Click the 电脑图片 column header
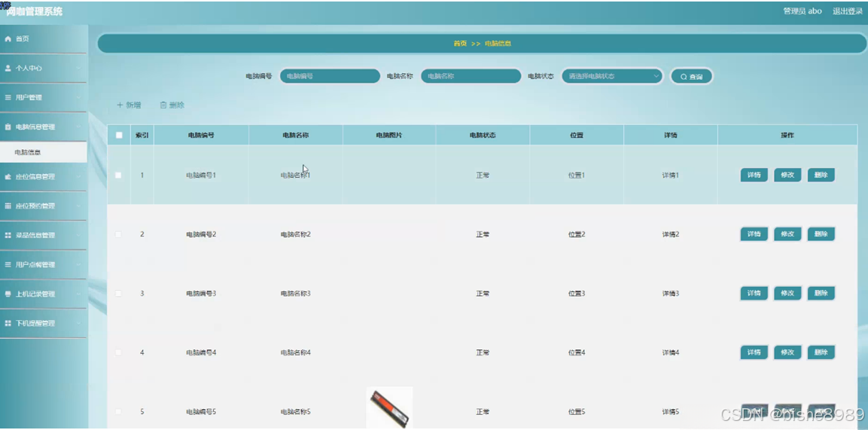The height and width of the screenshot is (430, 868). point(389,135)
